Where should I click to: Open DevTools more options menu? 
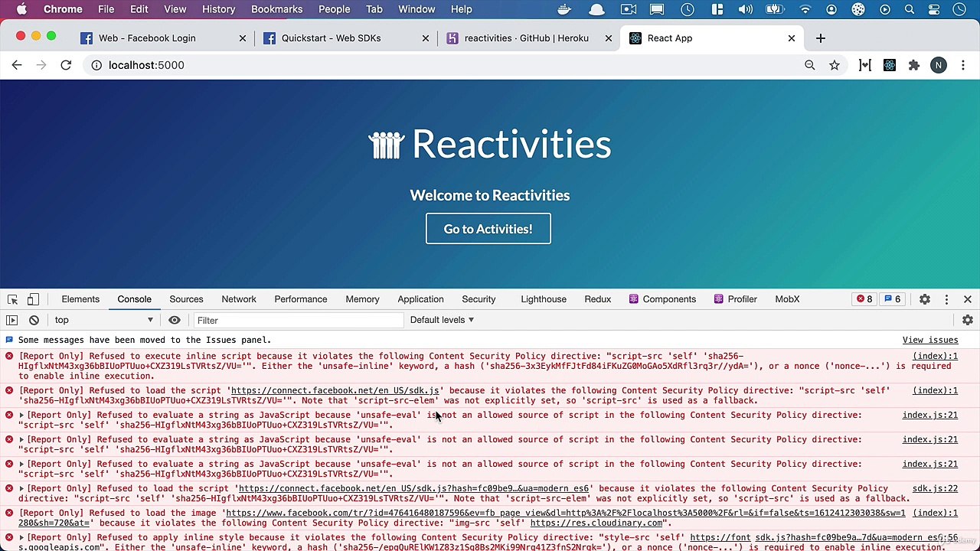coord(946,299)
